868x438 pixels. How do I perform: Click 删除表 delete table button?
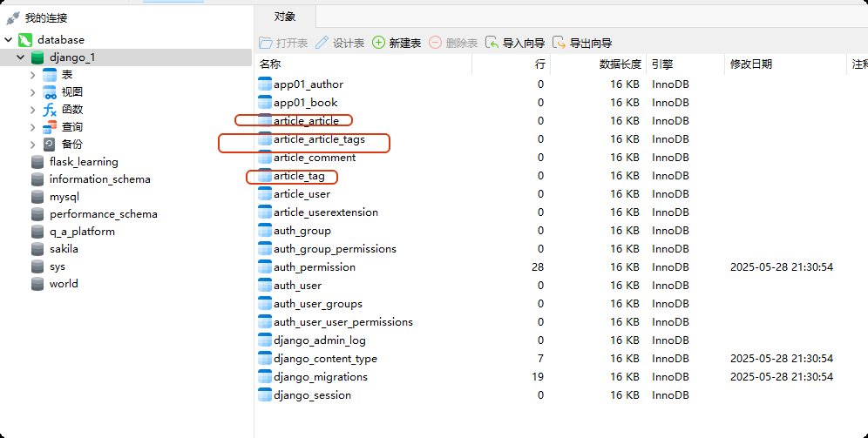[453, 44]
